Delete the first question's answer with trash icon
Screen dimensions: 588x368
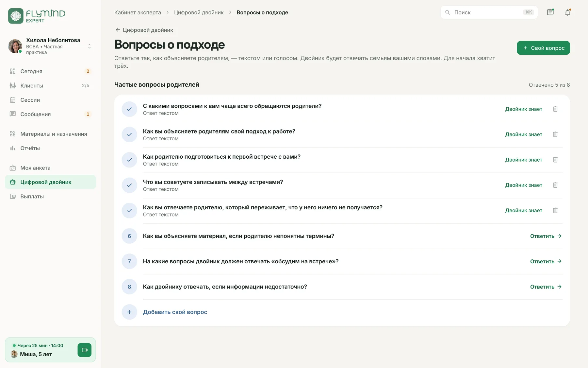[x=555, y=109]
